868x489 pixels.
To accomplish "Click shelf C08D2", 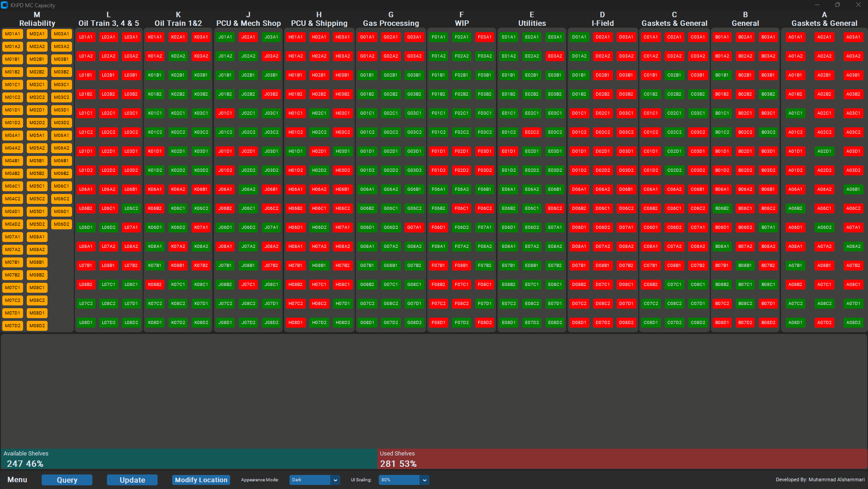I will 698,323.
